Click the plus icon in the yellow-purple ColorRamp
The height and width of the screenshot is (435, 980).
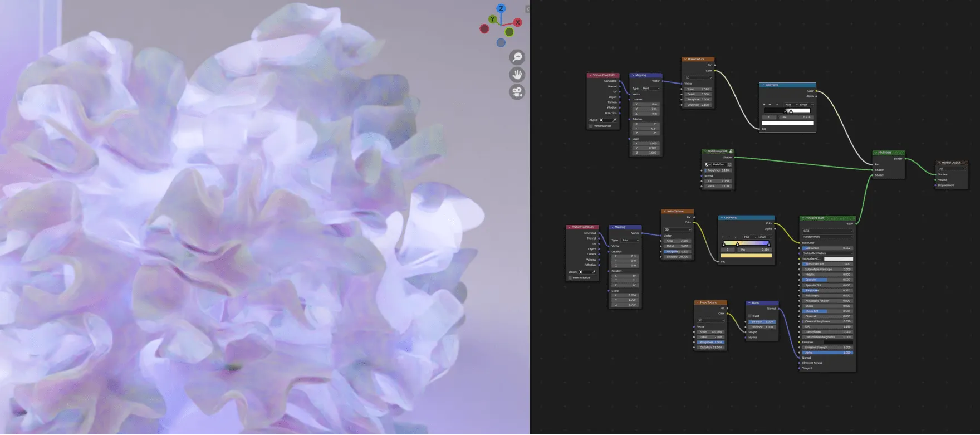pos(723,237)
